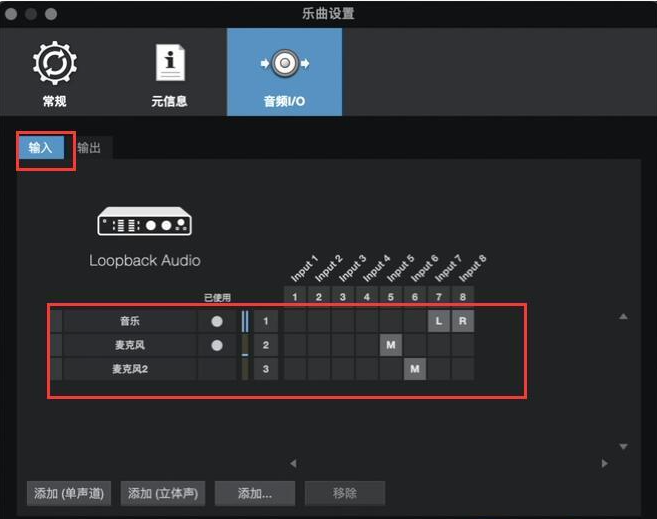Click the scroll left arrow below the matrix
The image size is (657, 519).
tap(293, 463)
